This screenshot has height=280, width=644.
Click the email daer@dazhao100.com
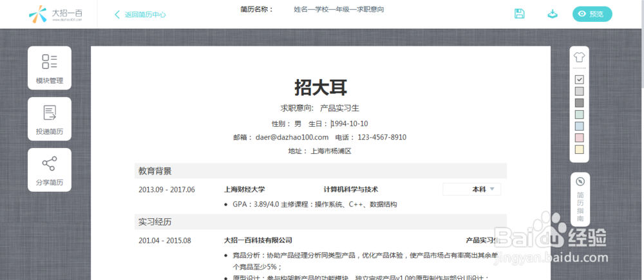point(292,137)
